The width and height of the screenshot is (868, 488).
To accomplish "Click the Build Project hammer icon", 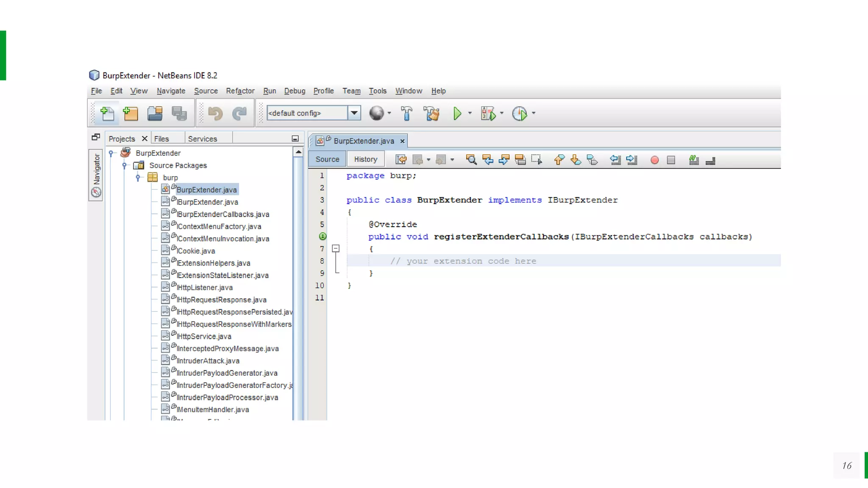I will coord(406,113).
